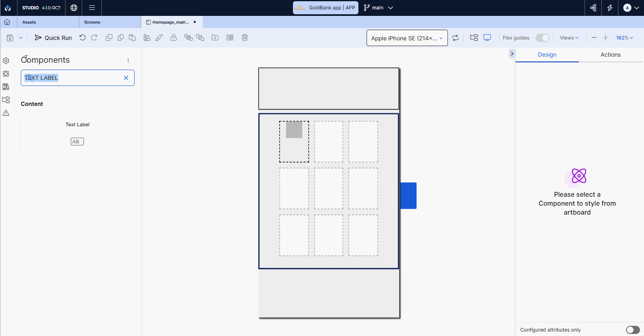The image size is (644, 336).
Task: Click the redo arrow in the toolbar
Action: pyautogui.click(x=94, y=37)
